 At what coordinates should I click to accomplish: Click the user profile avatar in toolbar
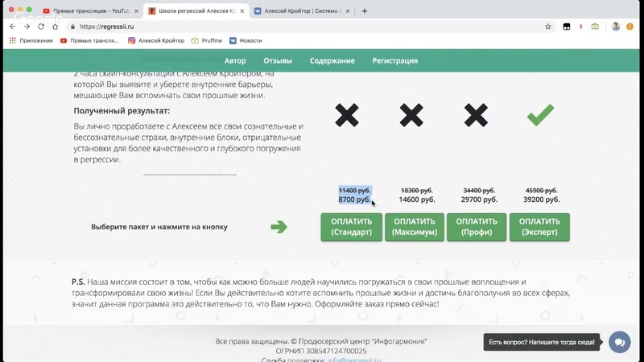616,27
